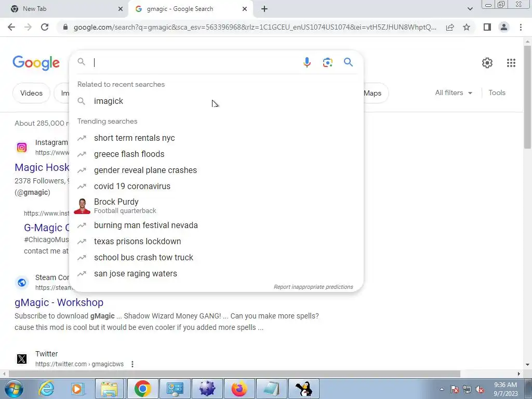Image resolution: width=532 pixels, height=399 pixels.
Task: Go back to previous page
Action: (11, 27)
